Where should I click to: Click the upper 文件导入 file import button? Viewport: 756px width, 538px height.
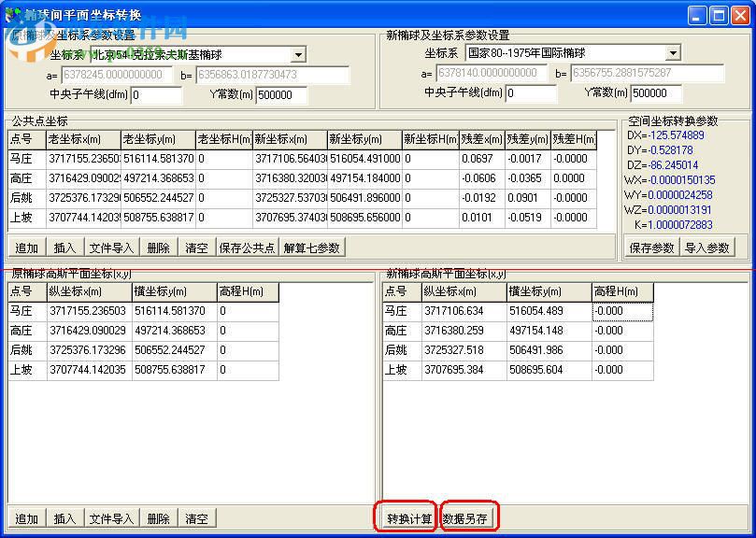click(111, 248)
